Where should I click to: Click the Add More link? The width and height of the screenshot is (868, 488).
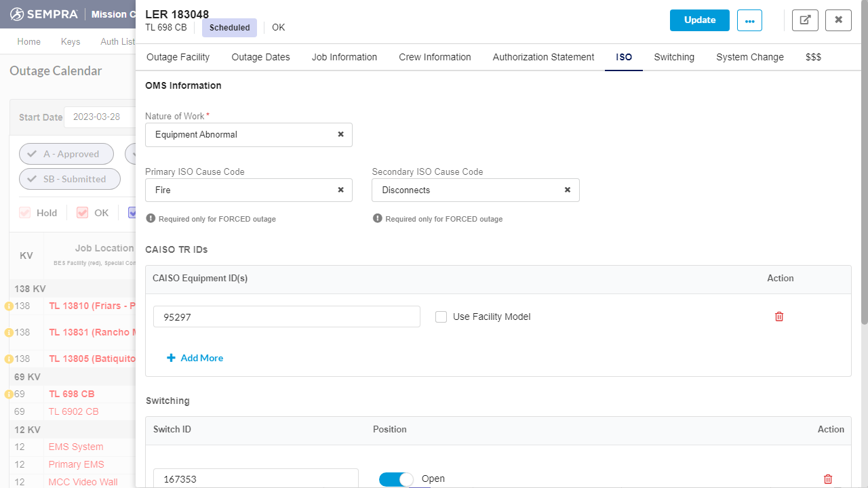[x=195, y=358]
